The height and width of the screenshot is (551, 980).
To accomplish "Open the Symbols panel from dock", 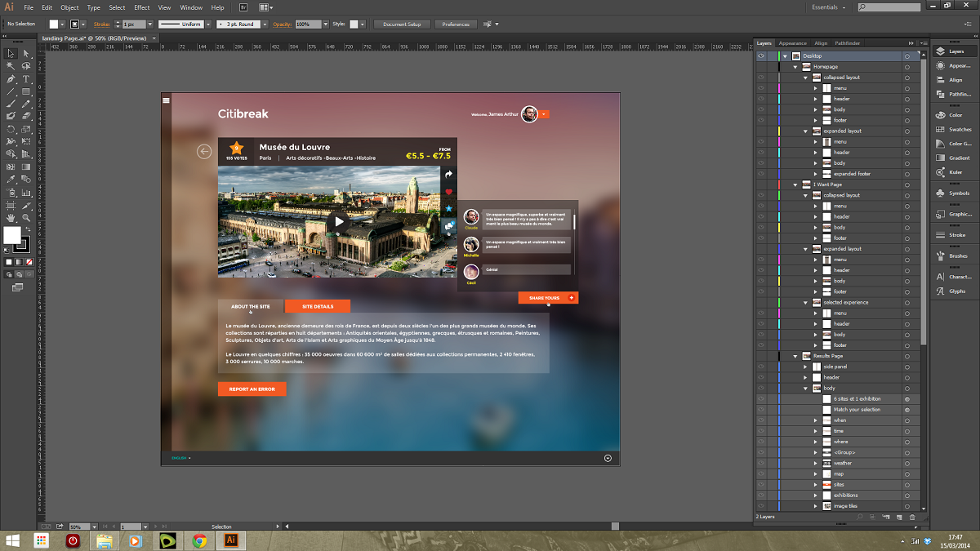I will coord(954,193).
